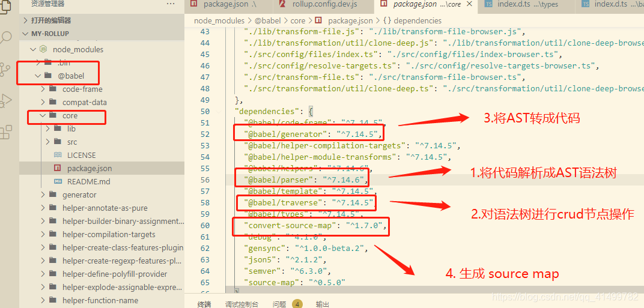Screen dimensions: 644x308
Task: Click line number 56 in gutter
Action: 204,180
